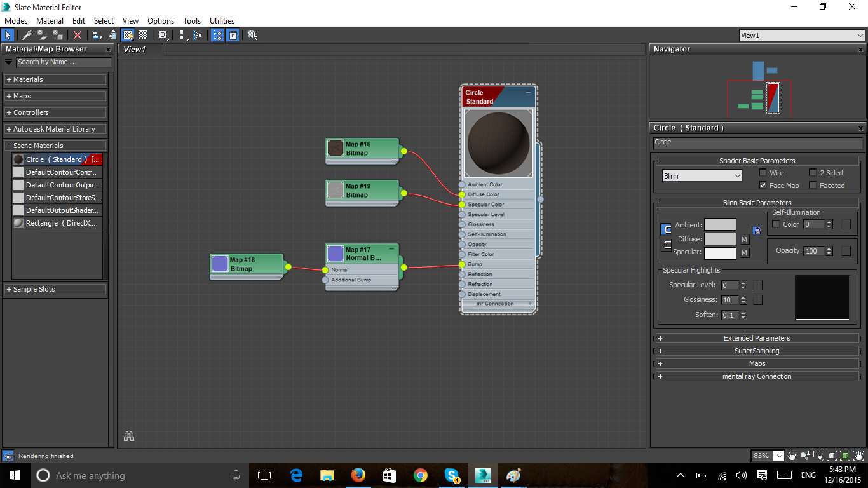Activate the Zoom tool magnifier icon
The width and height of the screenshot is (868, 488).
coord(804,456)
